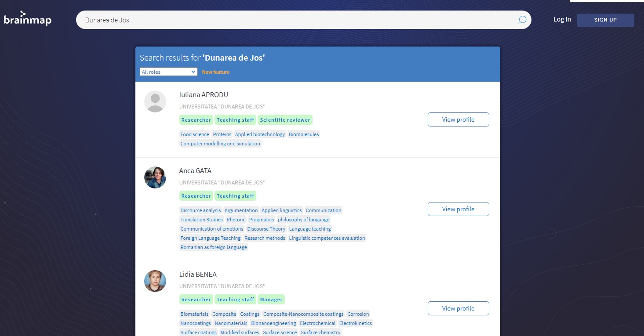Select the Discourse analysis tag
This screenshot has width=644, height=336.
point(200,210)
